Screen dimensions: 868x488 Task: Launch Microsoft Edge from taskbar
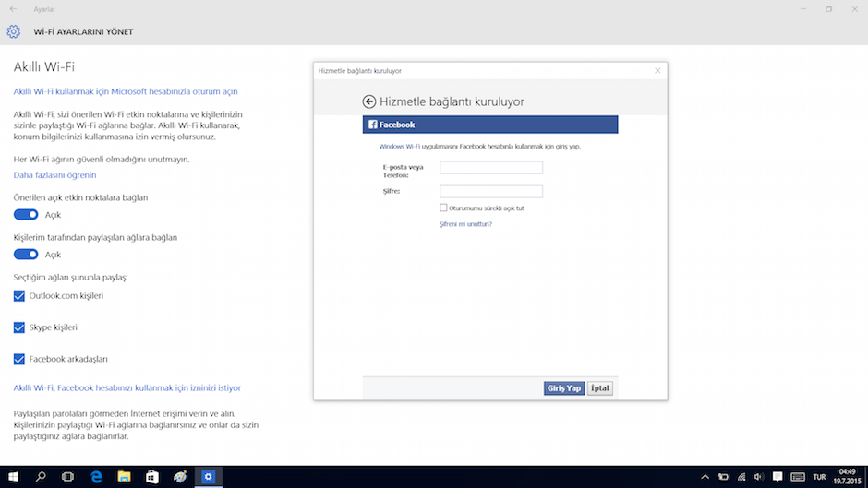click(96, 476)
